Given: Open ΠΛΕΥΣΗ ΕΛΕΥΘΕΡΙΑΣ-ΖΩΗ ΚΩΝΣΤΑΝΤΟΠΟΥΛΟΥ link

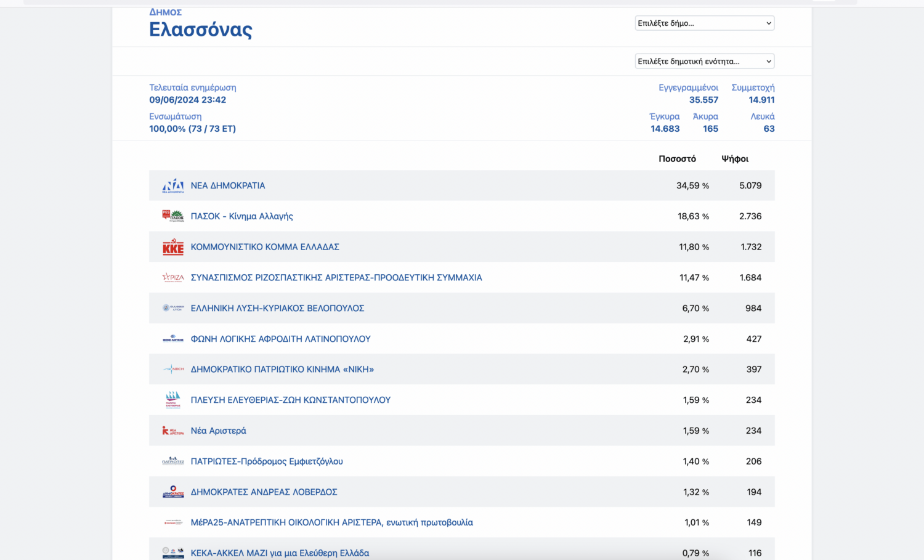Looking at the screenshot, I should (291, 400).
